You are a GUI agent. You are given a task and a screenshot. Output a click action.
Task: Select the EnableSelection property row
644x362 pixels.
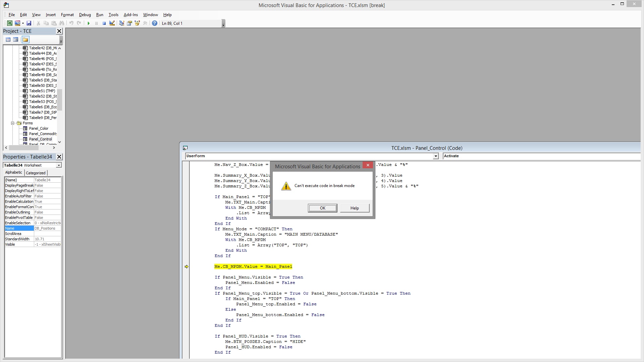33,223
